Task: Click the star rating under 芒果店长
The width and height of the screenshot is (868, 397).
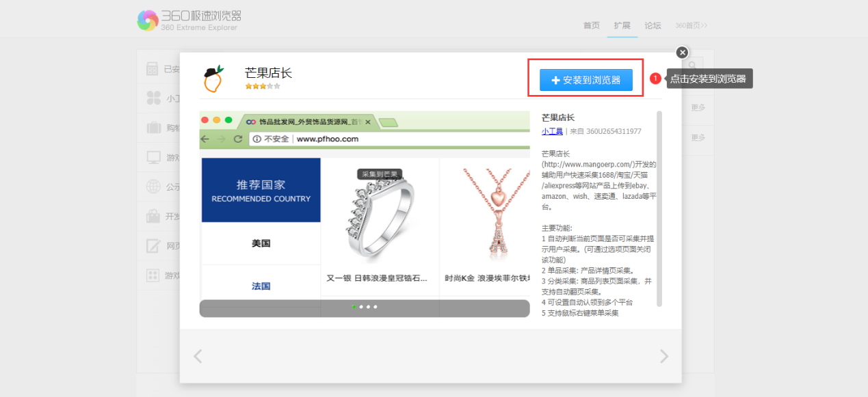Action: pos(263,87)
